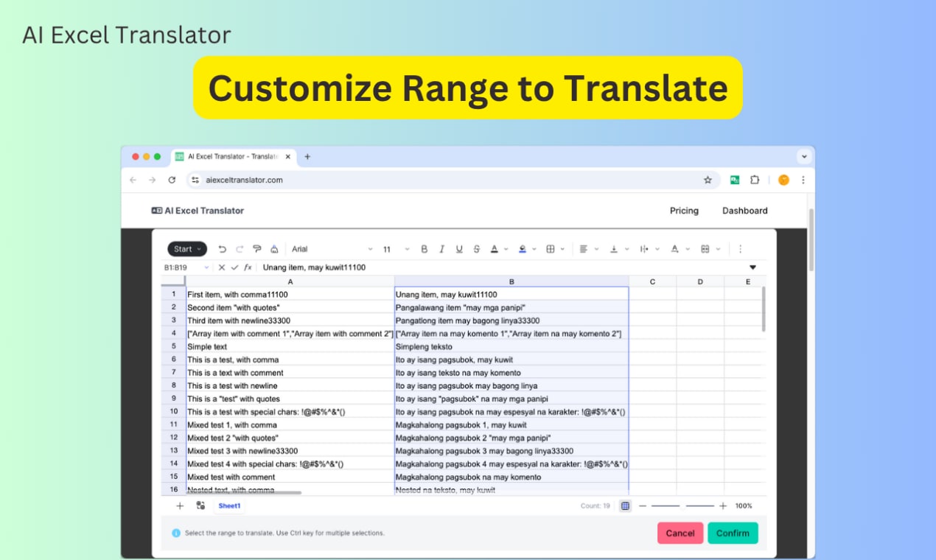Click the text wrap icon

coord(644,249)
